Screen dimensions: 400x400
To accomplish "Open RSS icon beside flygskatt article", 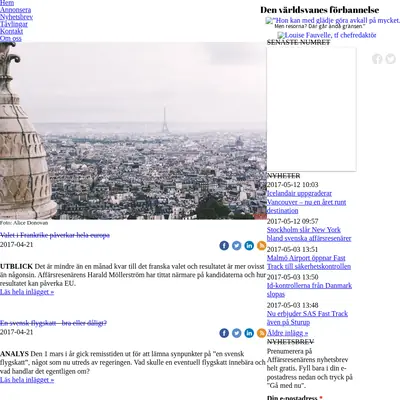I will (x=262, y=333).
